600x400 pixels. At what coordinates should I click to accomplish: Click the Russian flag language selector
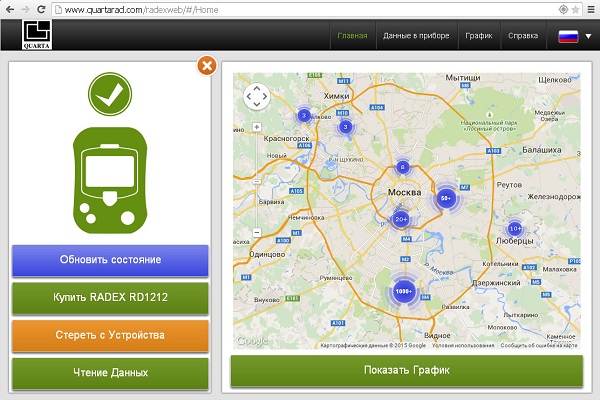567,37
